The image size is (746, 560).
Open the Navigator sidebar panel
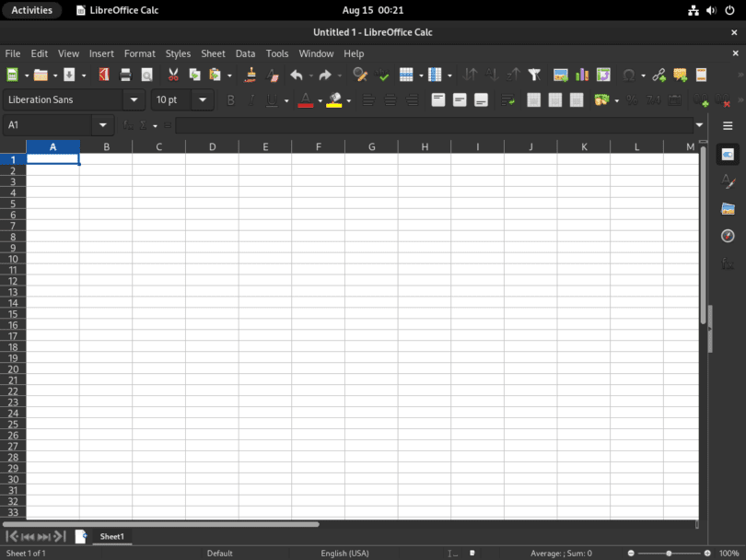(x=728, y=235)
